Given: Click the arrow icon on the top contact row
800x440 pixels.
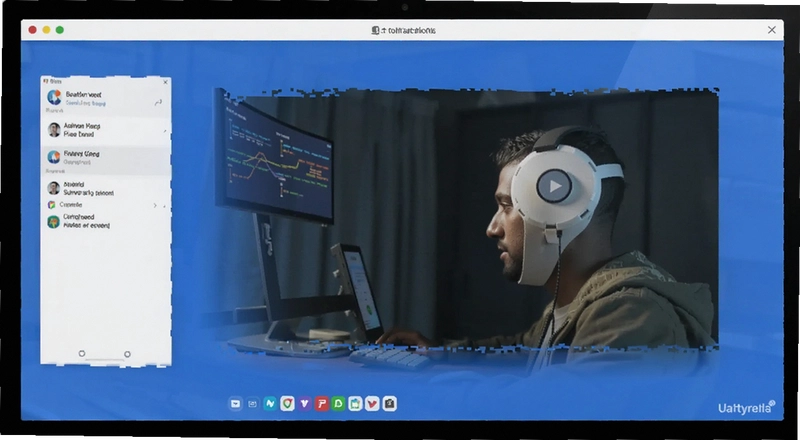Looking at the screenshot, I should point(158,103).
